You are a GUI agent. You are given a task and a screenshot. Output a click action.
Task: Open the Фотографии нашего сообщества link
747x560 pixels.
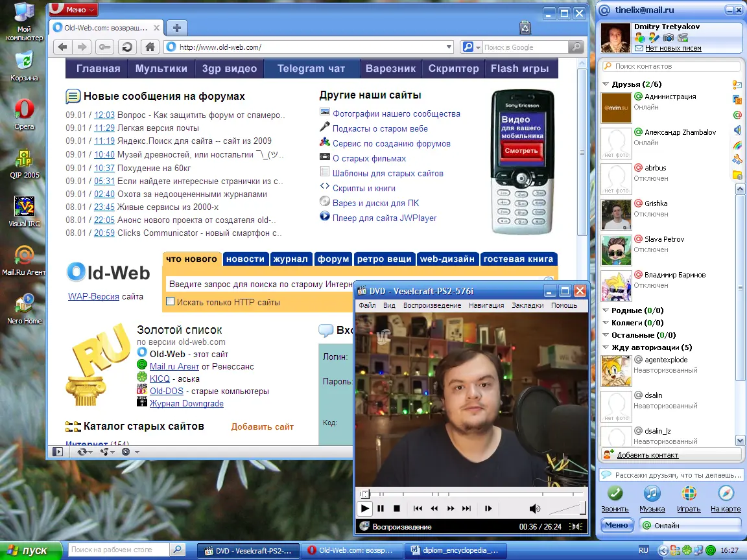(396, 113)
